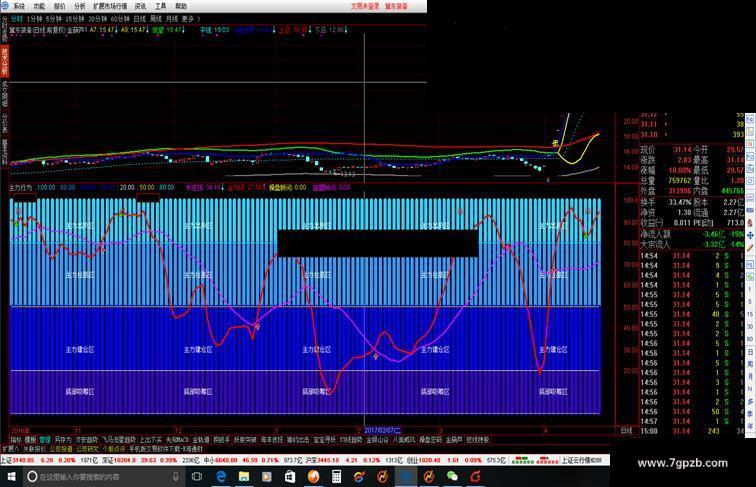Choose the 上出下买 indicator tab
756x487 pixels.
click(x=151, y=440)
